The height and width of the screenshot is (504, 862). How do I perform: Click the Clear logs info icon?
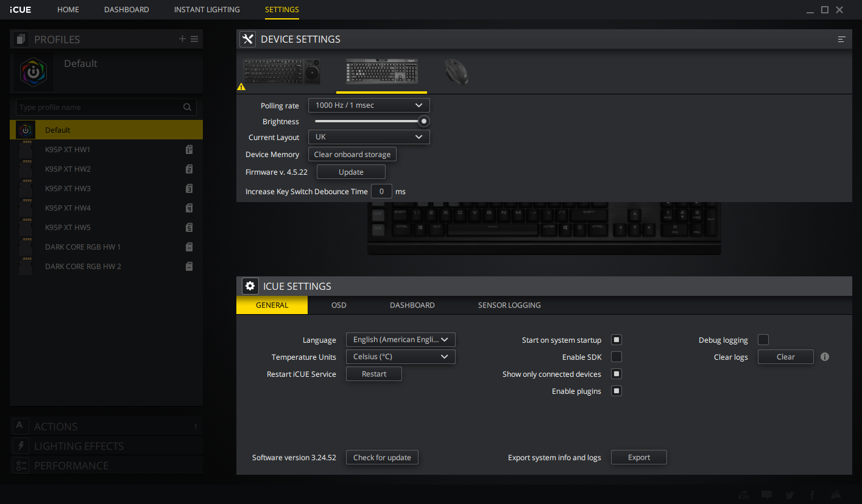click(825, 357)
